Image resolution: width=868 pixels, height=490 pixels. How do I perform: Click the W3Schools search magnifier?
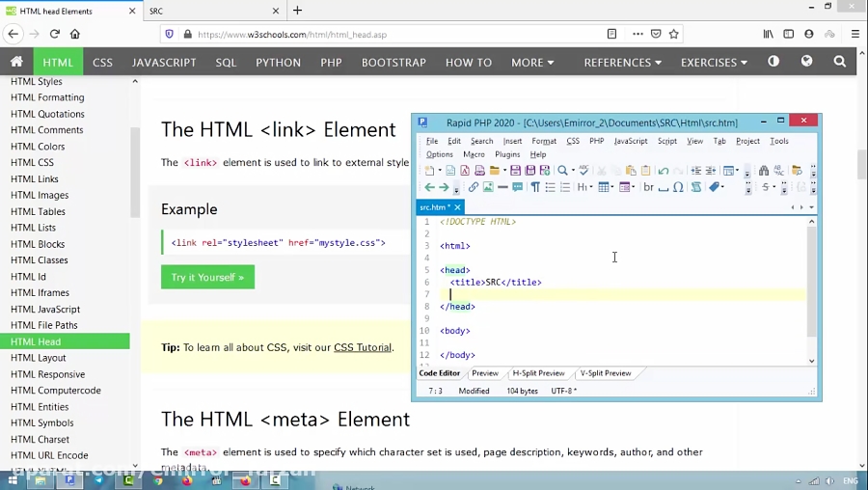840,62
